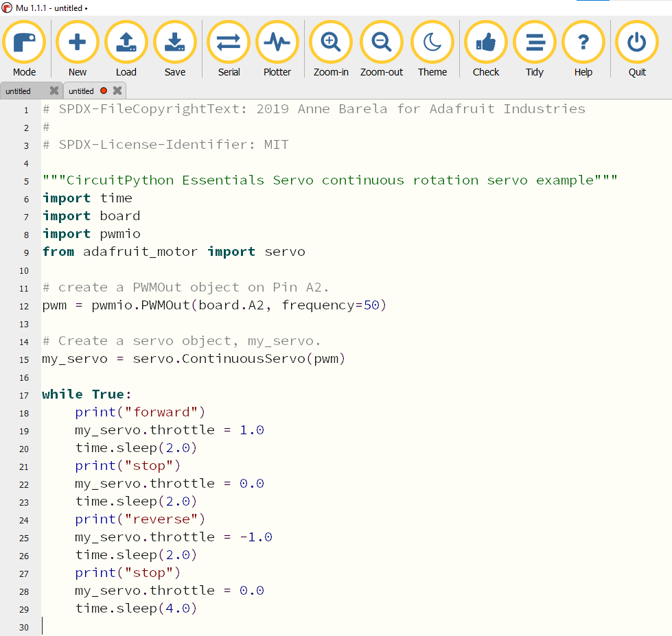Place cursor on empty line 30
The height and width of the screenshot is (636, 672).
pyautogui.click(x=356, y=626)
